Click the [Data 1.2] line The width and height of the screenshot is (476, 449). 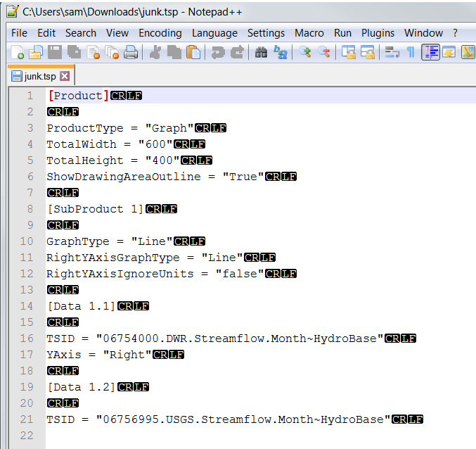click(x=82, y=387)
